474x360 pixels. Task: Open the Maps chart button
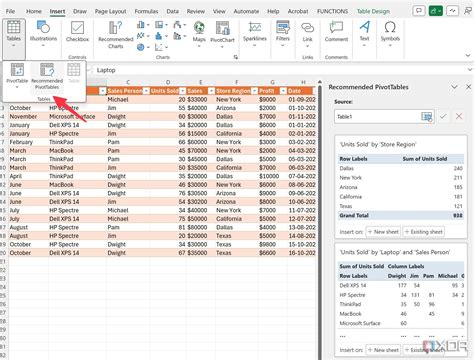coord(199,33)
